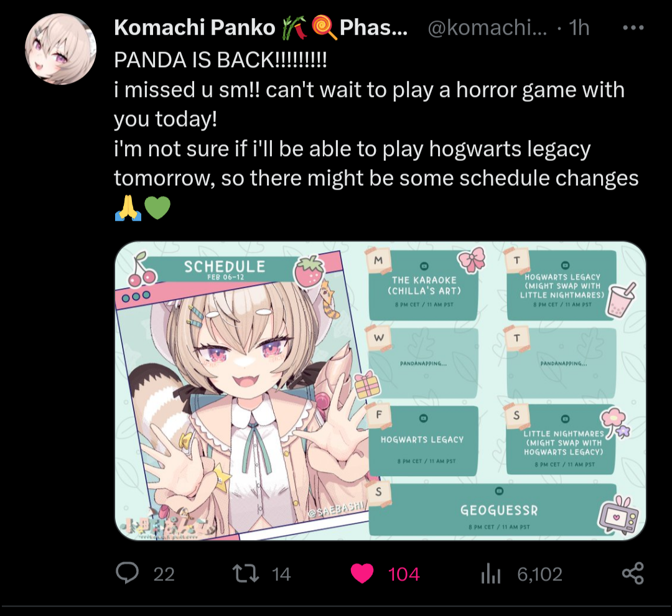View tweet analytics bar chart icon
This screenshot has height=616, width=672.
[x=491, y=574]
